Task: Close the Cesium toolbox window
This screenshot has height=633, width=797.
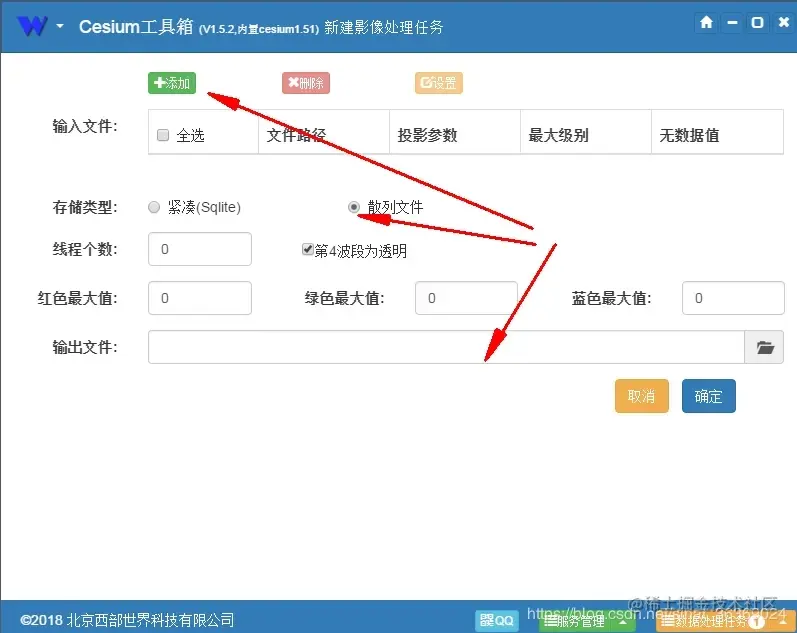Action: coord(784,22)
